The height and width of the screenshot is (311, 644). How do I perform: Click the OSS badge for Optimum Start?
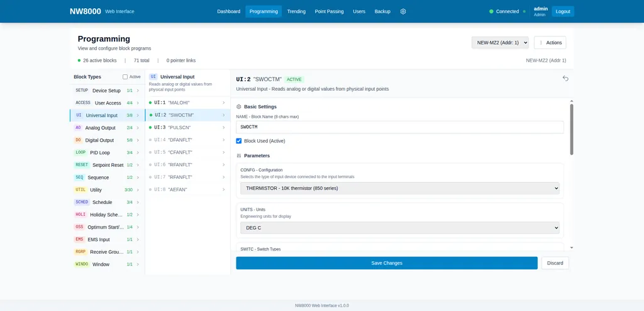click(79, 227)
